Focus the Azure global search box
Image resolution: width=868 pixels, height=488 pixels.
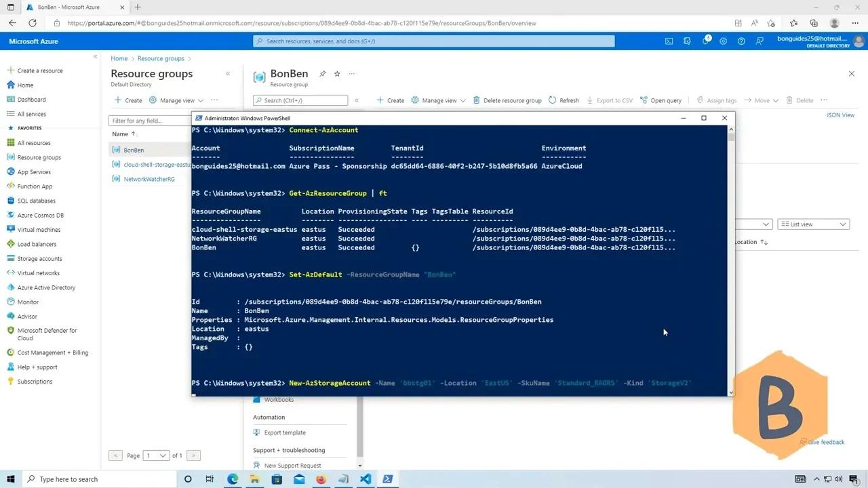click(434, 41)
